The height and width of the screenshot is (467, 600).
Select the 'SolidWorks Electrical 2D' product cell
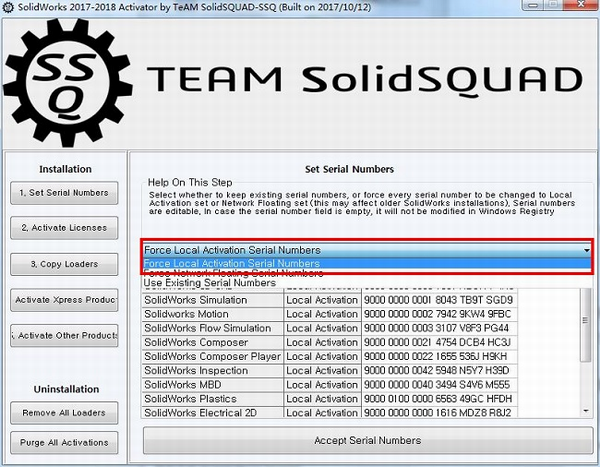tap(213, 413)
